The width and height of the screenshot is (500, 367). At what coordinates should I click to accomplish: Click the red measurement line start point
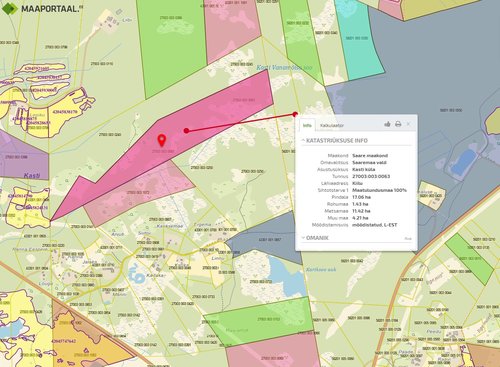pos(186,131)
